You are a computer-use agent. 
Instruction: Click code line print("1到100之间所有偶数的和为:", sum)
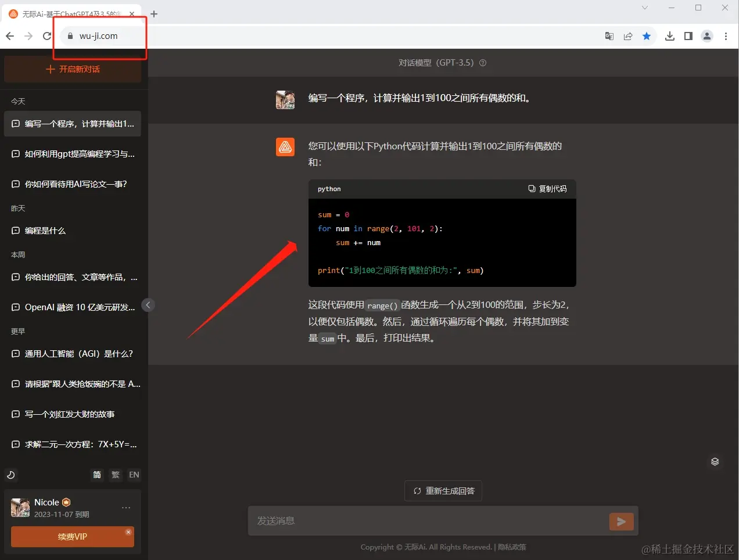tap(401, 271)
